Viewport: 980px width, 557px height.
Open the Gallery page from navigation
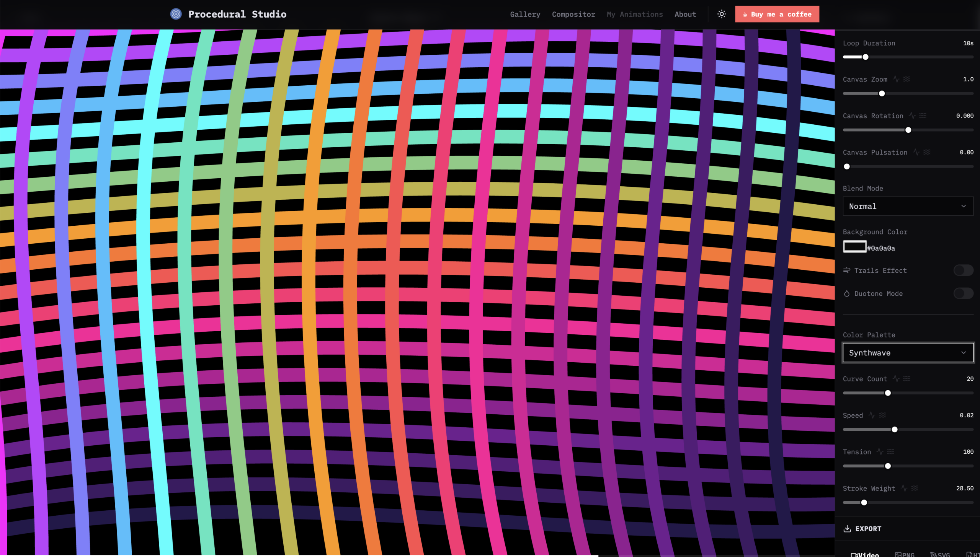pyautogui.click(x=525, y=14)
